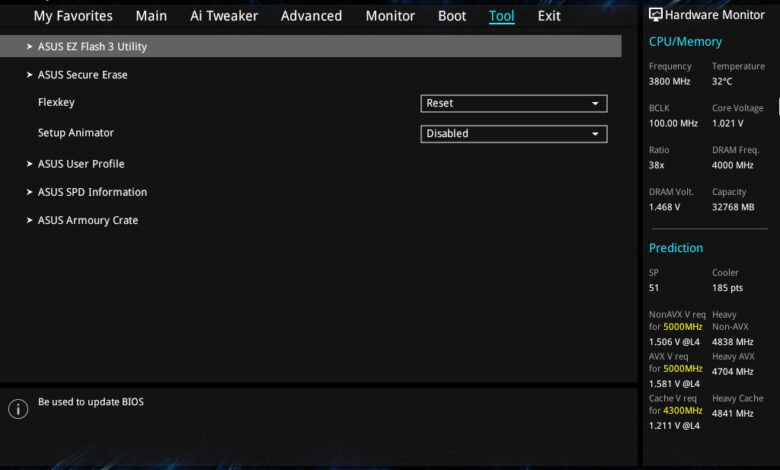780x470 pixels.
Task: Click the 1.468 V DRAM voltage value
Action: click(x=664, y=207)
